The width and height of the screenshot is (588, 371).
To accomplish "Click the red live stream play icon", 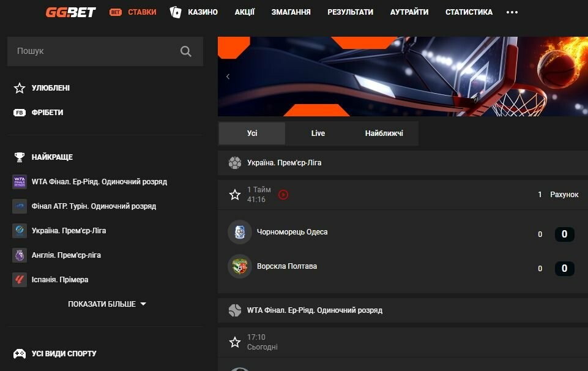I will pos(283,195).
